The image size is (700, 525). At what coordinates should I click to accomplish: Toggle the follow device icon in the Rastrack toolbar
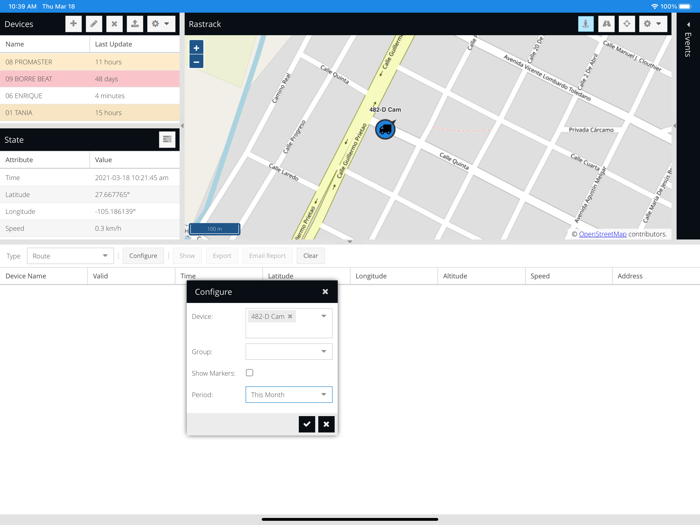point(586,24)
